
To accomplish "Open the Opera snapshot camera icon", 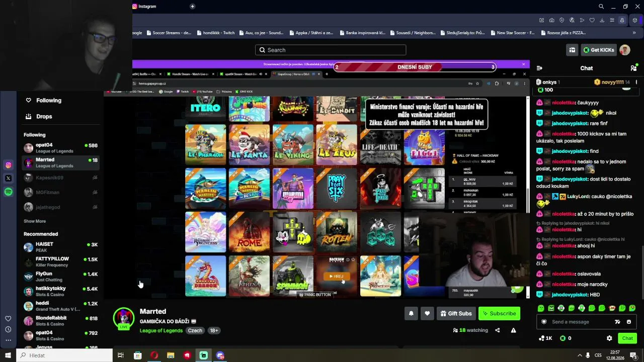I will [x=552, y=20].
